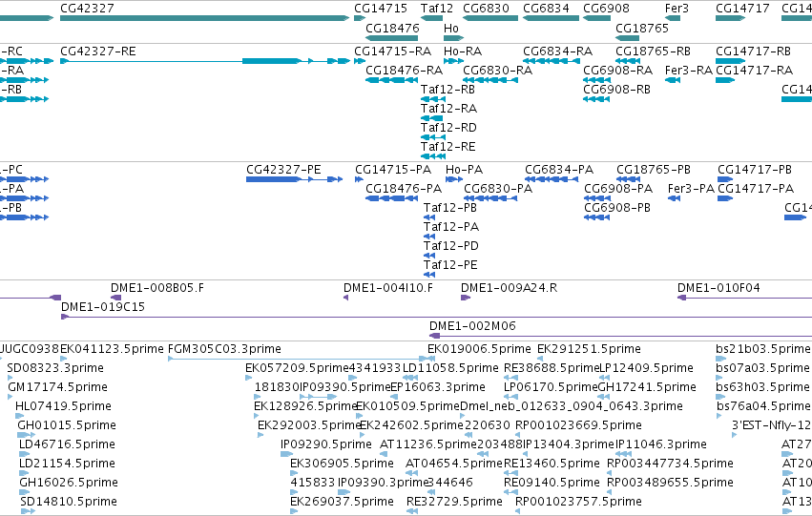Select EST RP001023757.5prime
Image resolution: width=812 pixels, height=516 pixels.
point(578,502)
